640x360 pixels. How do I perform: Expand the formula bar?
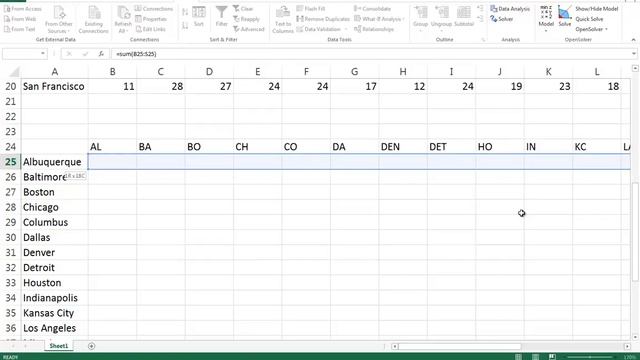[633, 53]
